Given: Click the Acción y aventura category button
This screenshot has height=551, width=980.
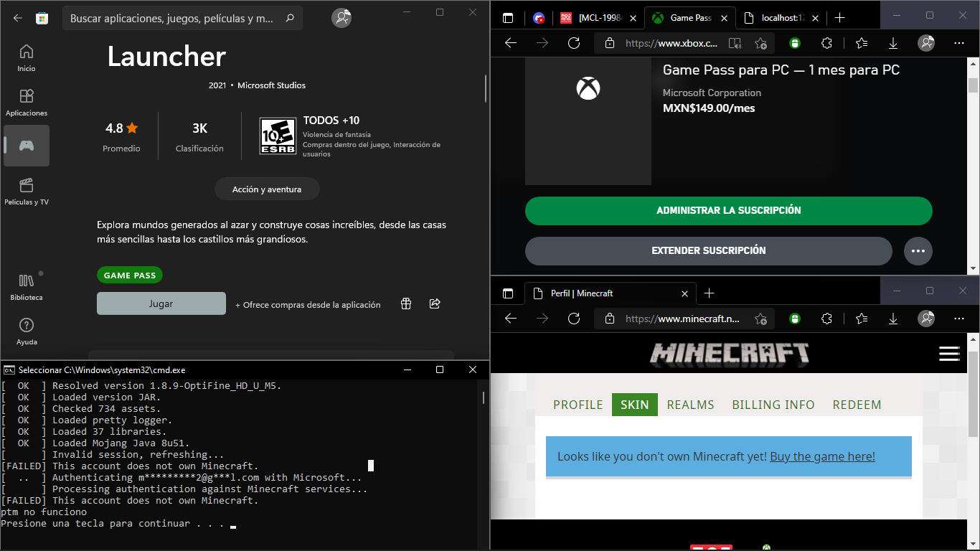Looking at the screenshot, I should 267,189.
